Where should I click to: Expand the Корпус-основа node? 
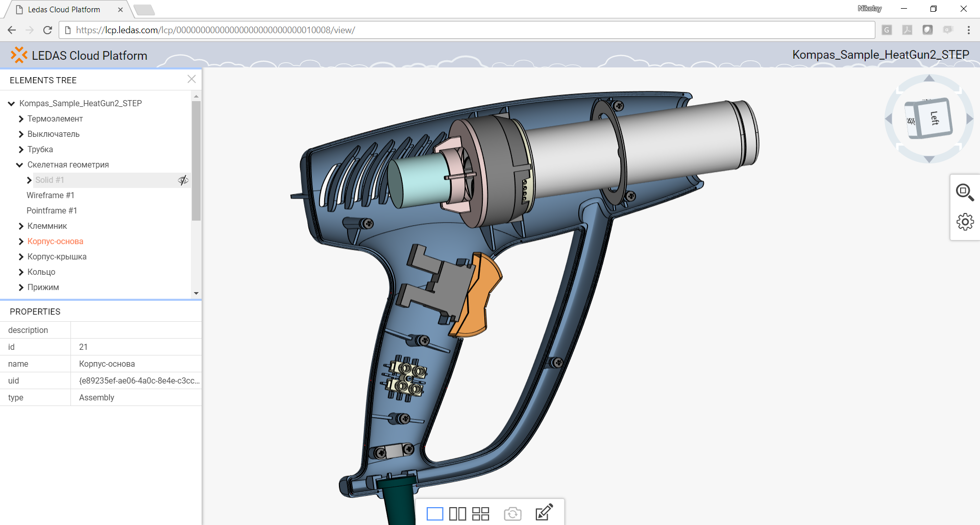pyautogui.click(x=21, y=242)
